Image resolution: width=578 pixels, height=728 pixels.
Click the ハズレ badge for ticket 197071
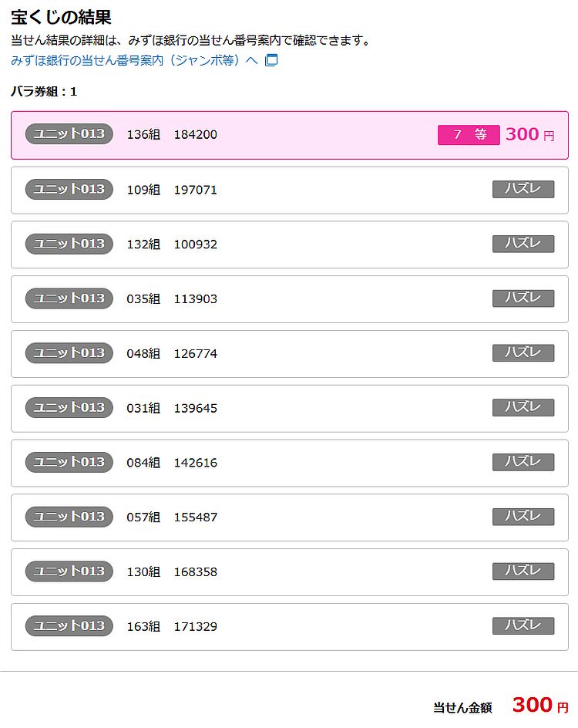(523, 189)
